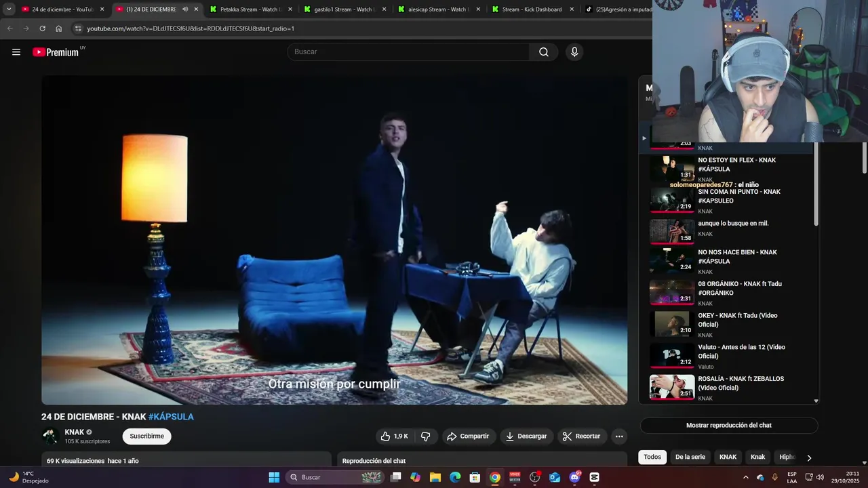Open Voicemeeter from the taskbar
Screen dimensions: 868x488
pyautogui.click(x=515, y=477)
